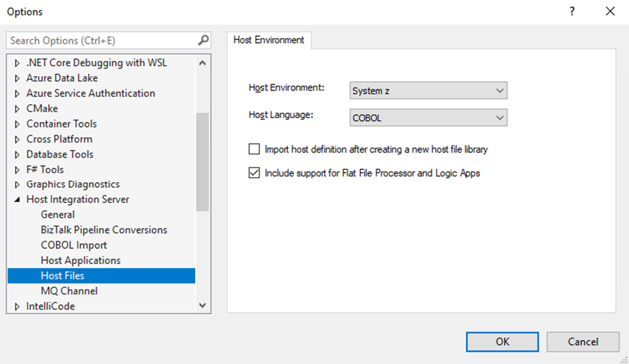Enable importing host definition after creating library

[254, 149]
